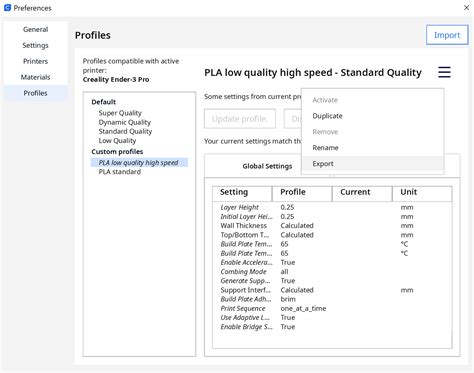Click the Top/Bottom T... setting row

point(332,235)
